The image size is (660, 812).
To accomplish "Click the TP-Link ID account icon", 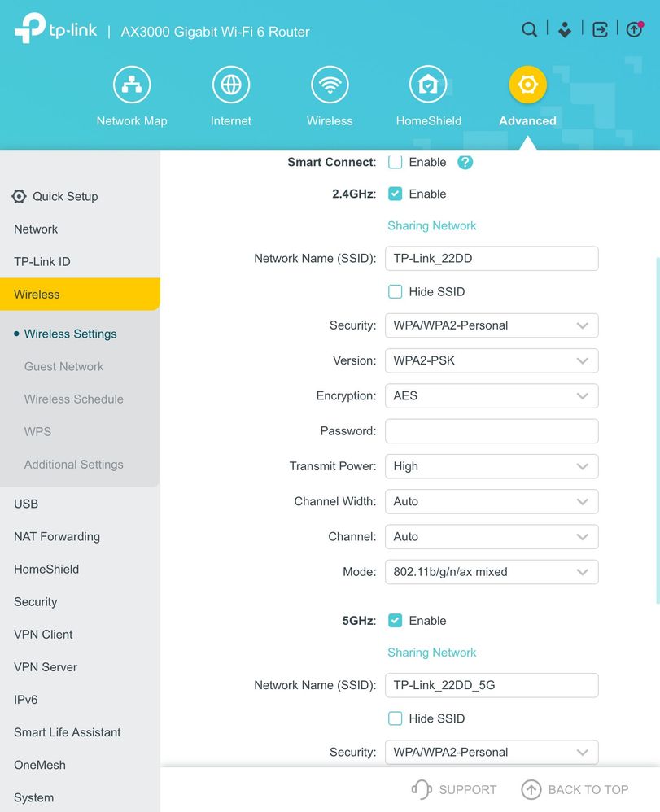I will (565, 29).
